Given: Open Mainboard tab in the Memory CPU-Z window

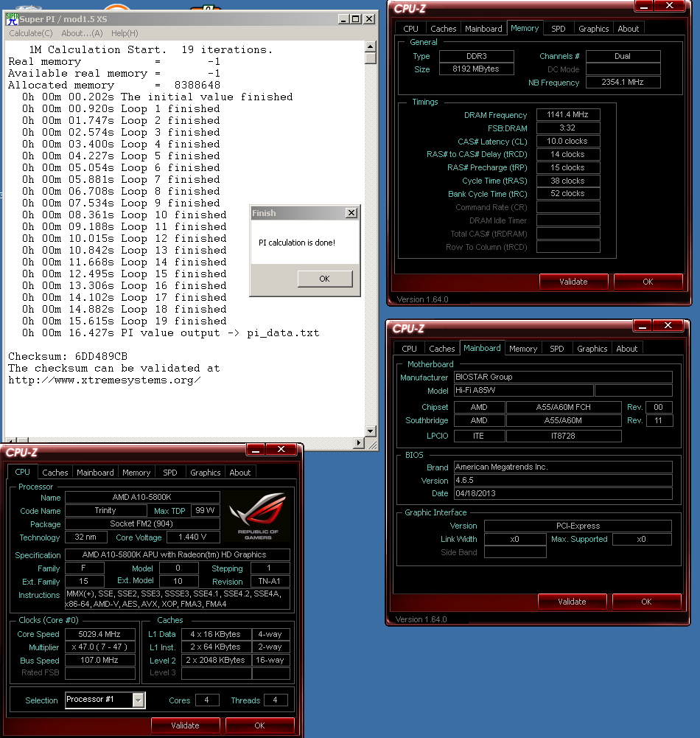Looking at the screenshot, I should [x=483, y=29].
